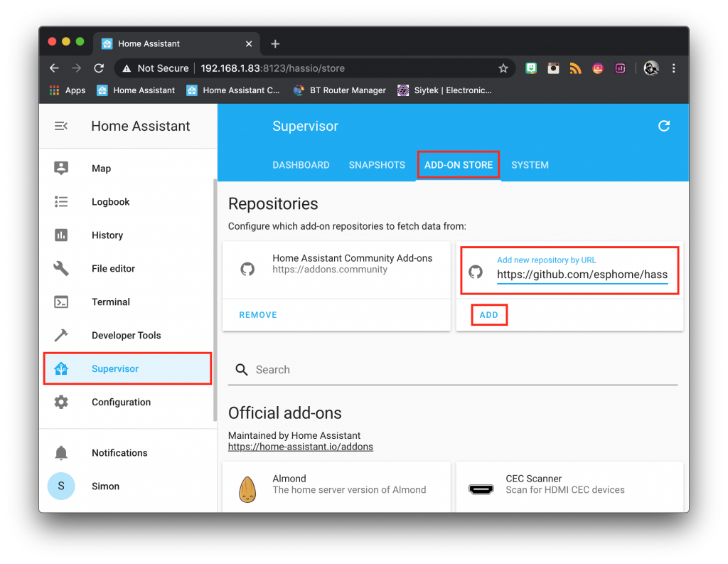Collapse the sidebar with the menu icon
Viewport: 728px width, 564px height.
click(61, 126)
